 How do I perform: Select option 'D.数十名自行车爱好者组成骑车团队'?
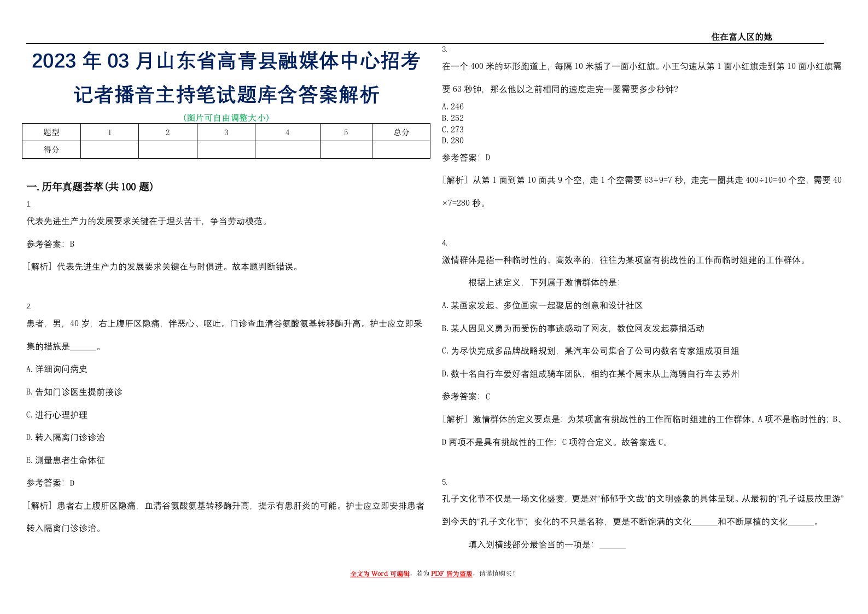click(591, 374)
